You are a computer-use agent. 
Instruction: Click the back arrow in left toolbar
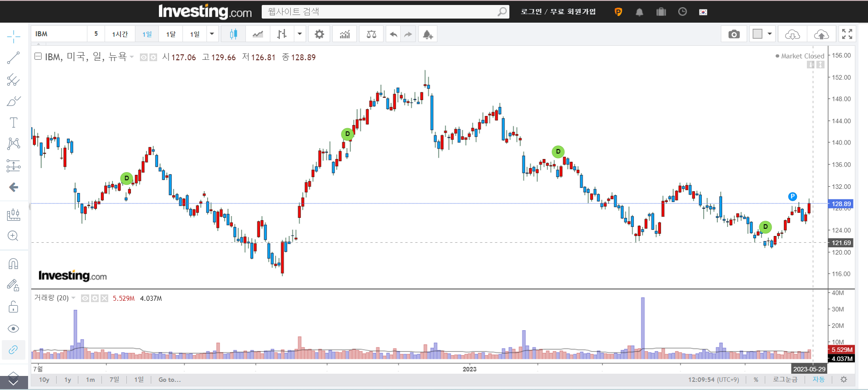14,187
